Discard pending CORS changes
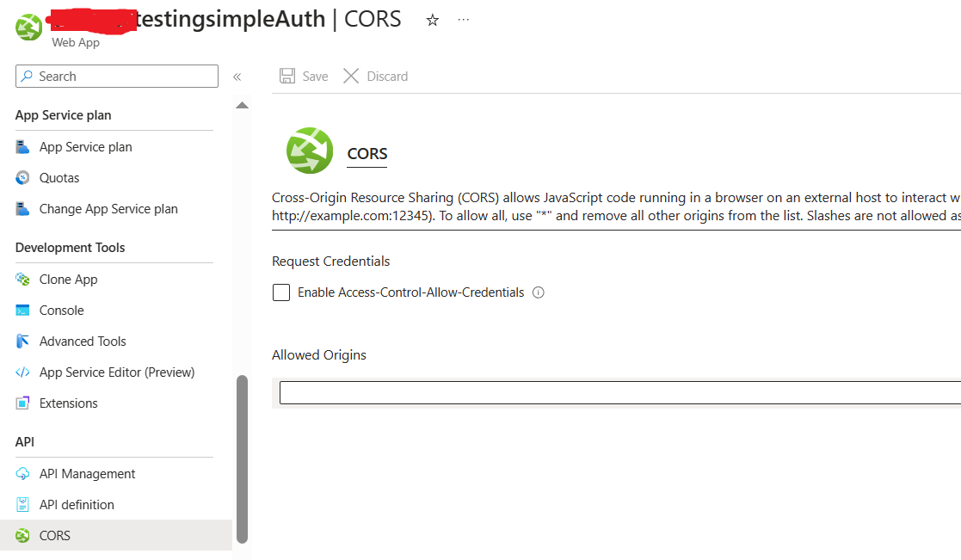Screen dimensions: 961x560 pyautogui.click(x=375, y=76)
